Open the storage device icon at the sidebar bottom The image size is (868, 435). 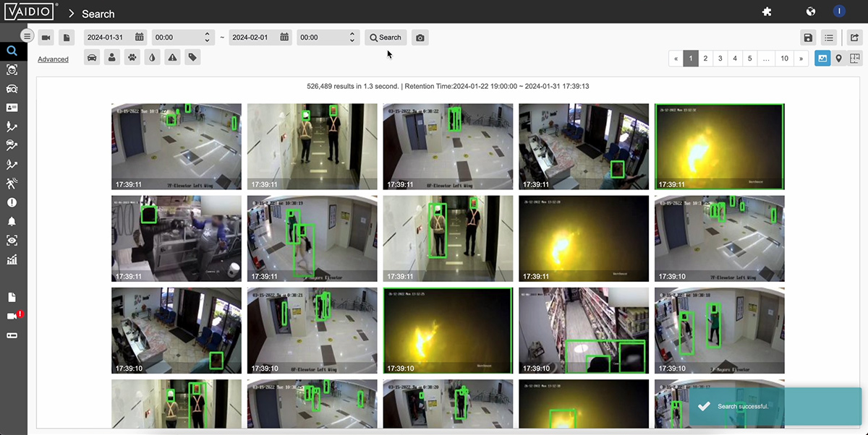[x=12, y=335]
